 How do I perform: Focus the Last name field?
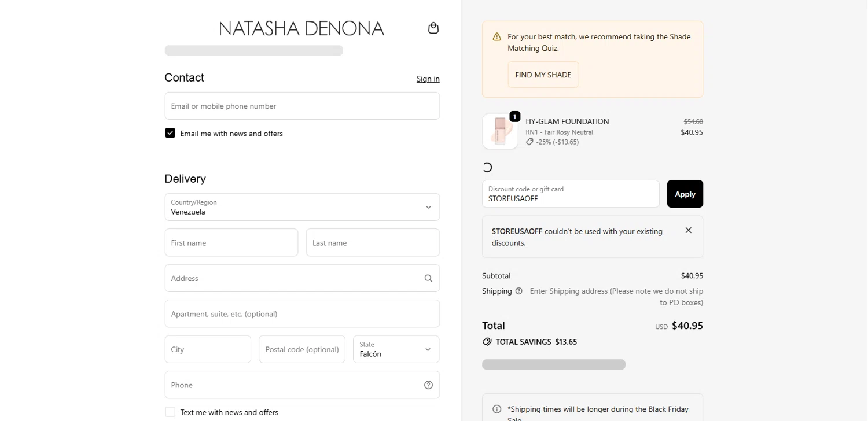373,243
